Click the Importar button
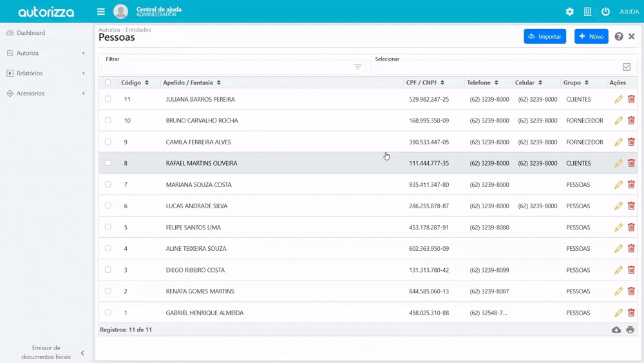 (x=545, y=37)
